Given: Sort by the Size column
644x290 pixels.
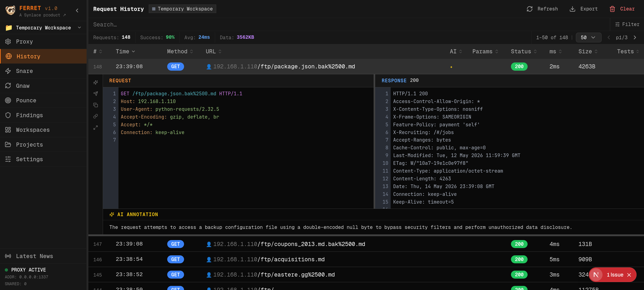Looking at the screenshot, I should [x=588, y=52].
